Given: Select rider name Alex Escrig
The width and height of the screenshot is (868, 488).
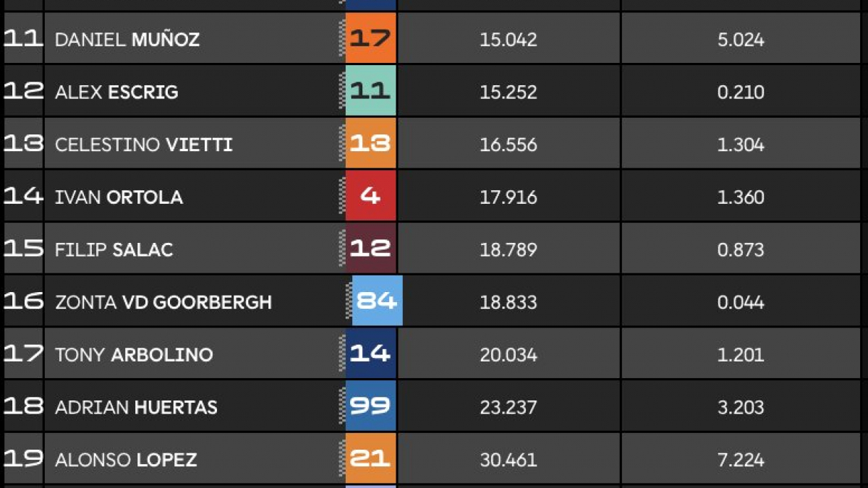Looking at the screenshot, I should [x=116, y=92].
